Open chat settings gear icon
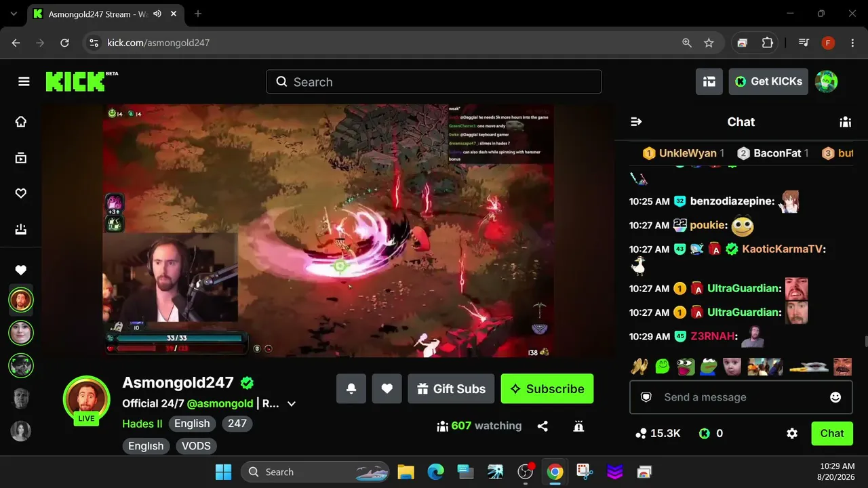 pos(792,434)
